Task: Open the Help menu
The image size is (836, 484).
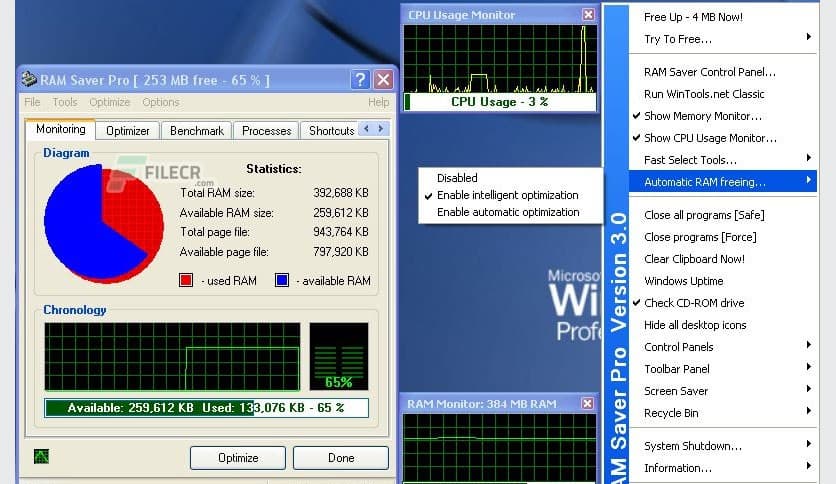Action: point(378,102)
